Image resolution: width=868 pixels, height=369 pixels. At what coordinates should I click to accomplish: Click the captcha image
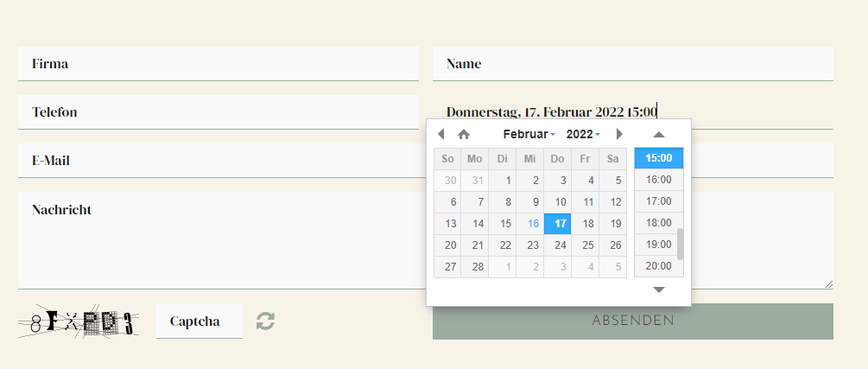78,321
